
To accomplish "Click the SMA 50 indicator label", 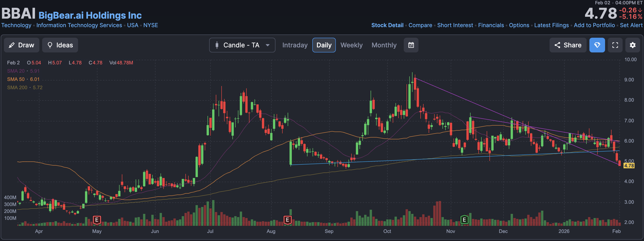I will click(x=23, y=79).
